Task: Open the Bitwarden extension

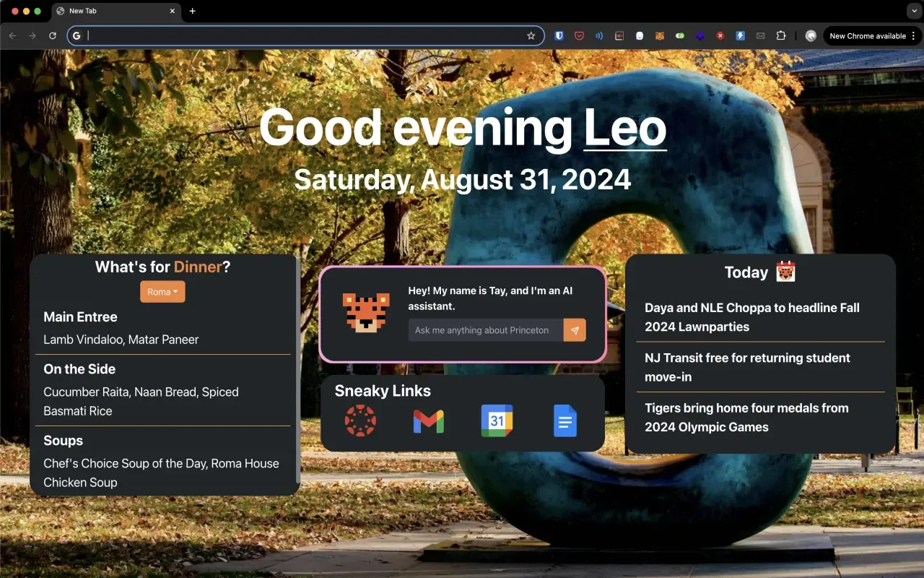Action: click(x=559, y=35)
